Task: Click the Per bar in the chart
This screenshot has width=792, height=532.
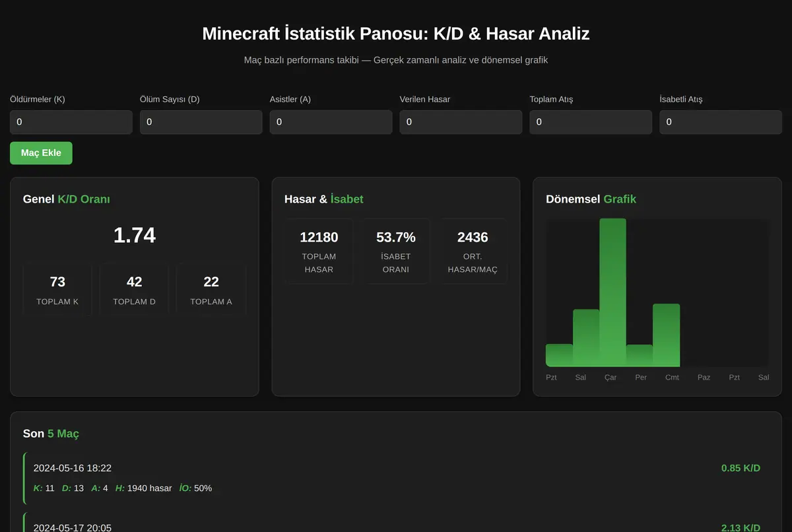Action: coord(640,355)
